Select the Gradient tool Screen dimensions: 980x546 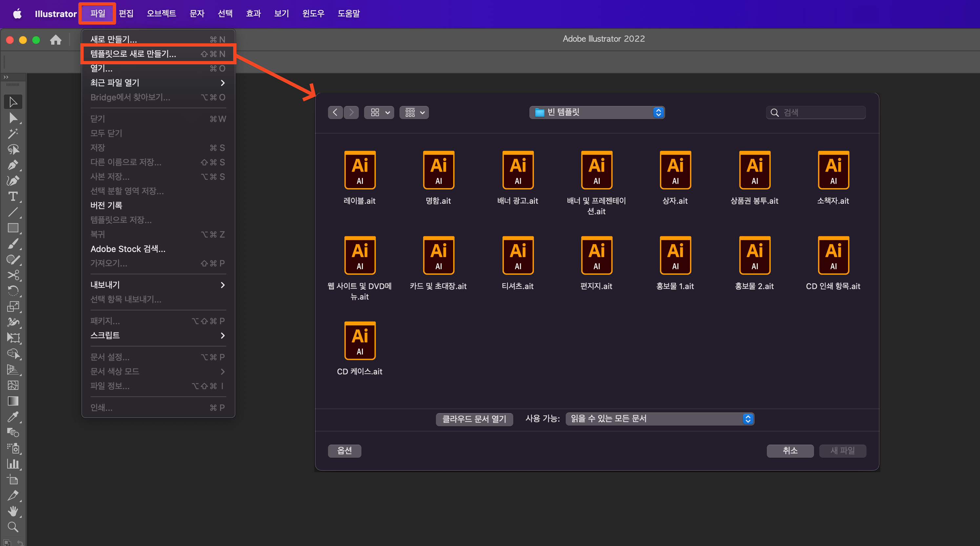coord(13,401)
